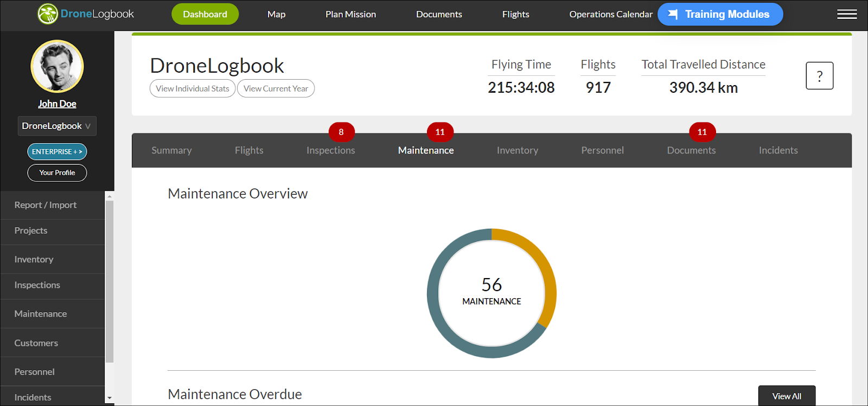Switch to the Documents dashboard tab
868x406 pixels.
691,150
